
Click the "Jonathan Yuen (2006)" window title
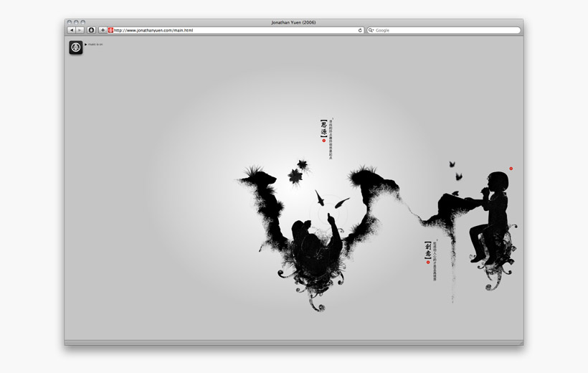pyautogui.click(x=293, y=22)
